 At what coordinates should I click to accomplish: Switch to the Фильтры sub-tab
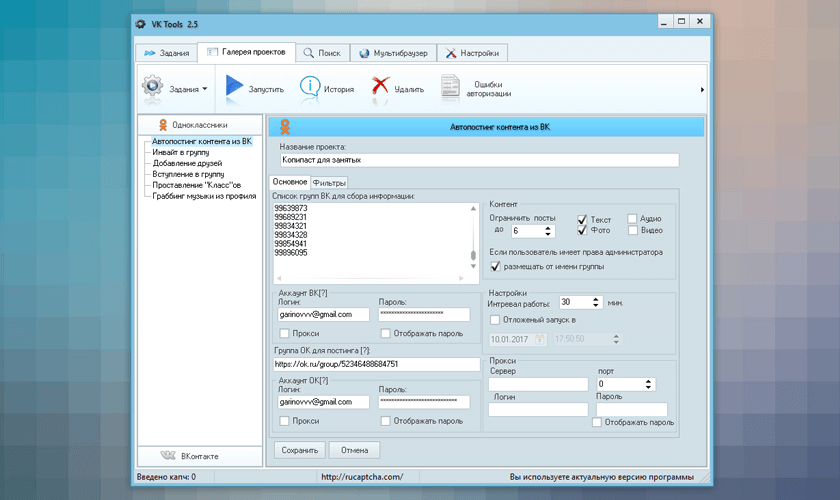click(x=329, y=183)
